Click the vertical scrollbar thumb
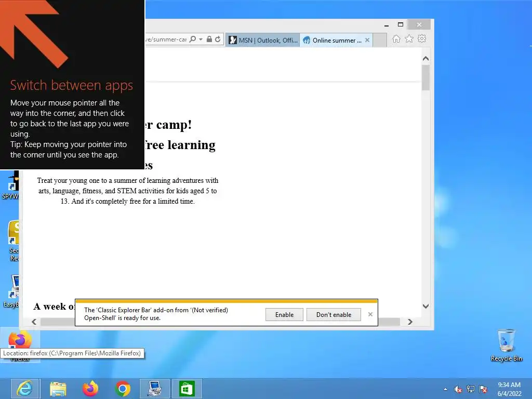The height and width of the screenshot is (399, 532). pos(426,78)
